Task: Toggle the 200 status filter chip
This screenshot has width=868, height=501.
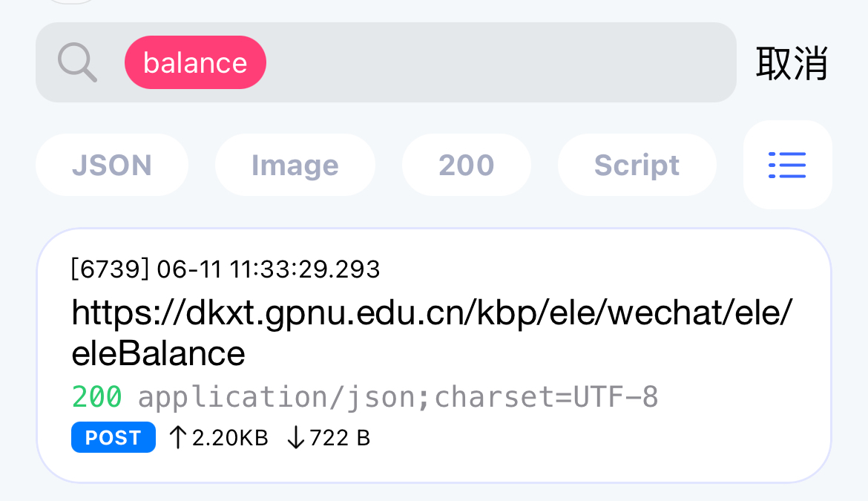Action: point(466,165)
